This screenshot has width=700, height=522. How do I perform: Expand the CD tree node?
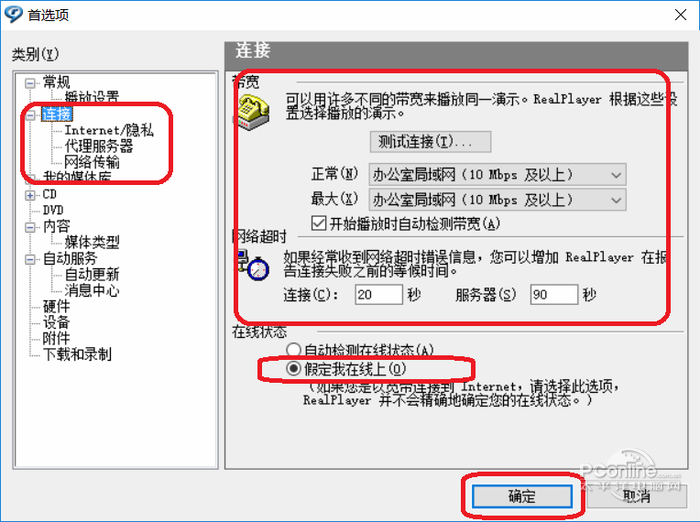[x=30, y=195]
